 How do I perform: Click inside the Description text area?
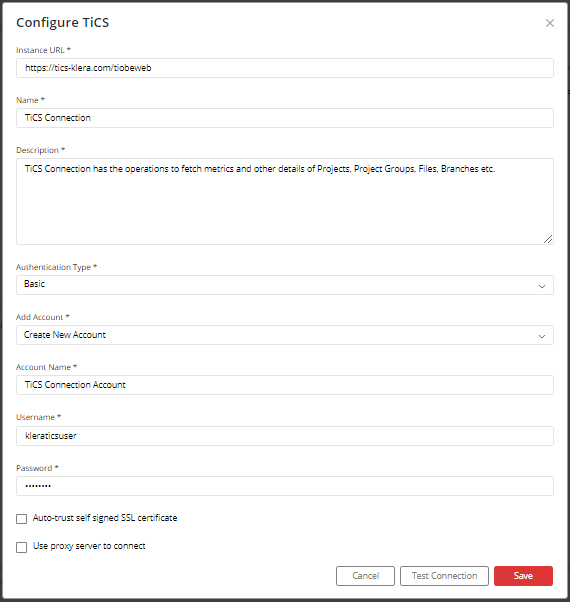coord(285,202)
